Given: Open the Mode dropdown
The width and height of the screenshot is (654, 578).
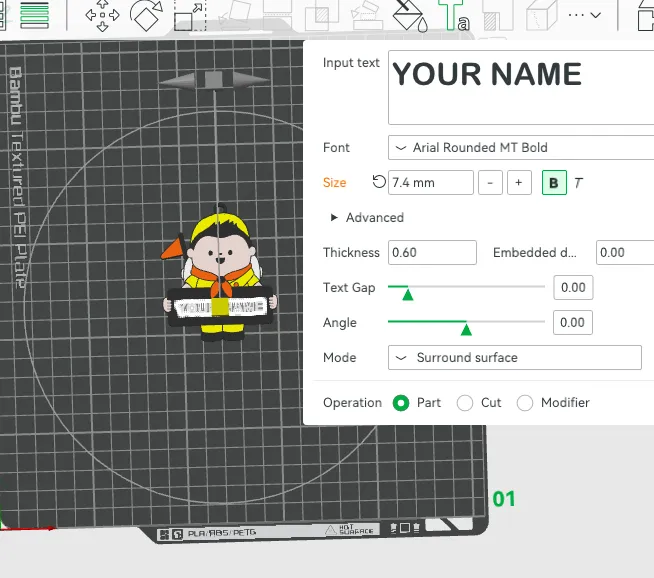Looking at the screenshot, I should [x=515, y=357].
